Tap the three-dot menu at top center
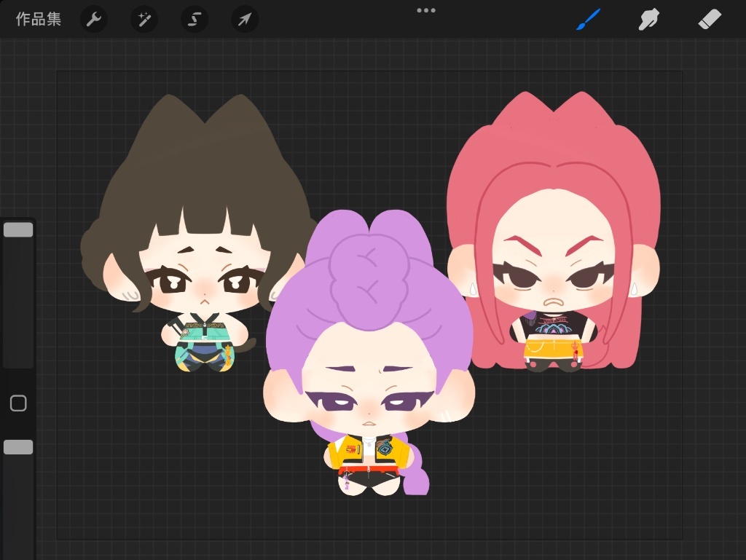 tap(425, 10)
